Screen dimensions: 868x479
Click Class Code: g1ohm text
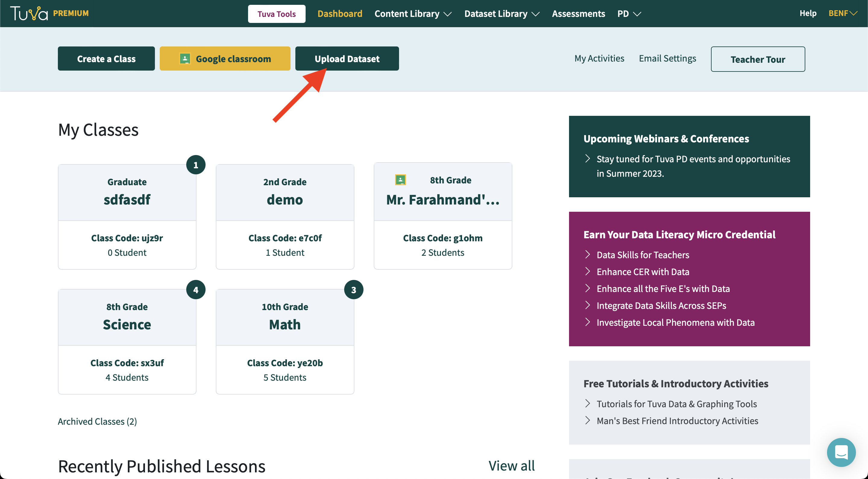(x=443, y=238)
